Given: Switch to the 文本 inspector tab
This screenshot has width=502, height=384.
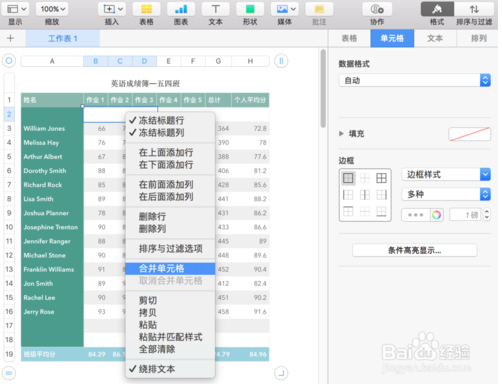Looking at the screenshot, I should pyautogui.click(x=435, y=38).
